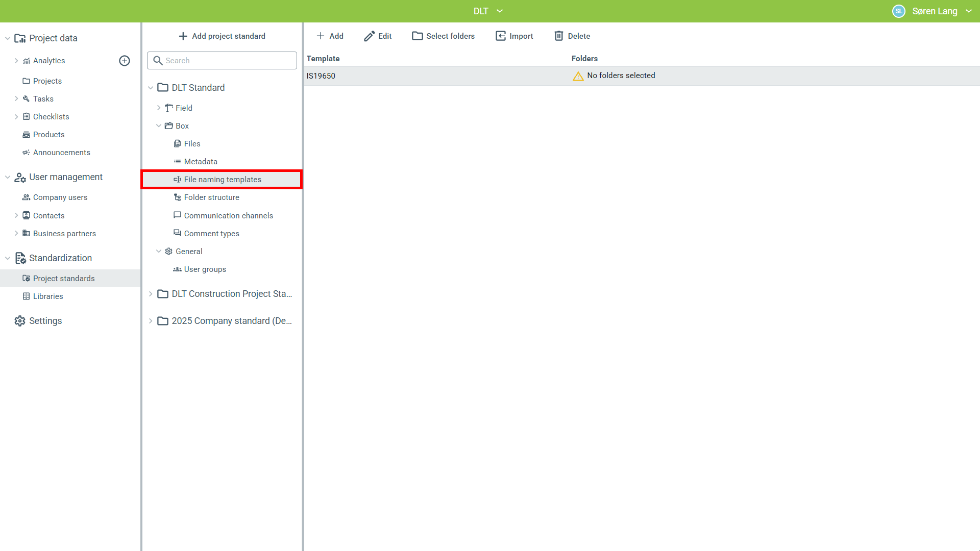Click the Import icon in toolbar

pyautogui.click(x=501, y=36)
